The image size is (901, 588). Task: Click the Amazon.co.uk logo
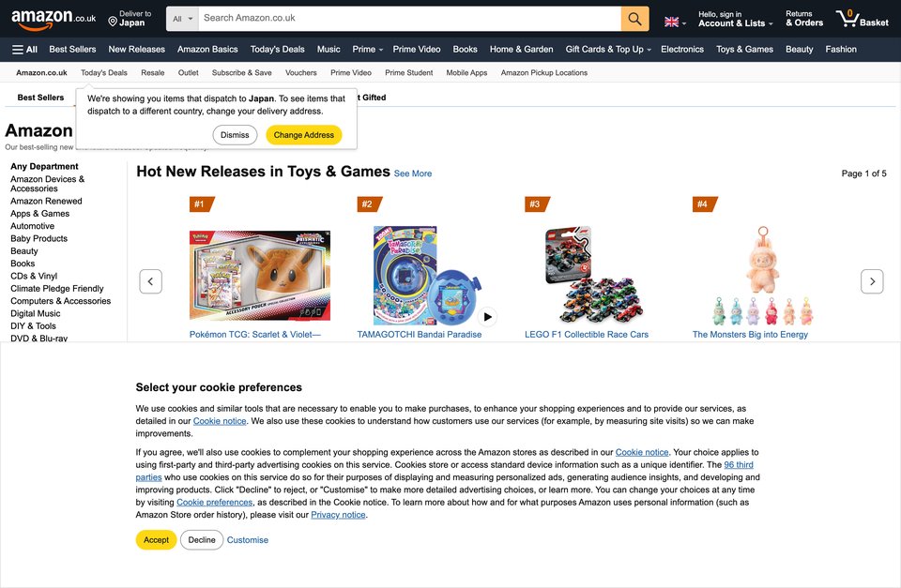coord(53,19)
